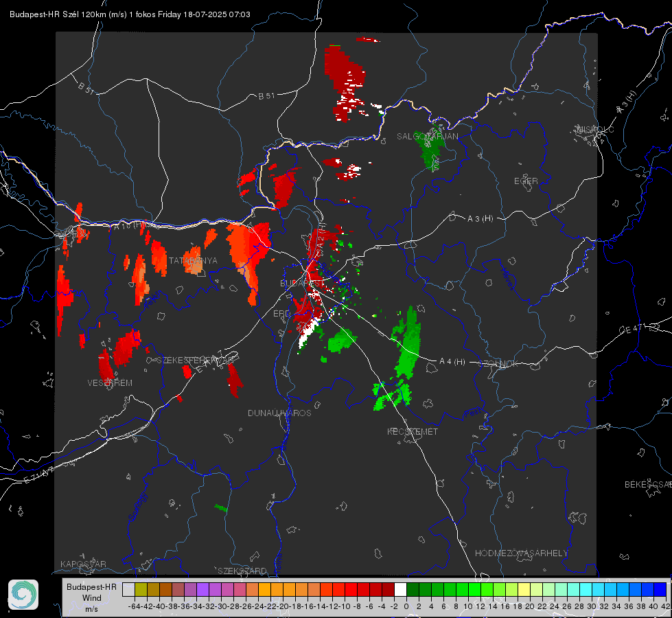Click the SALGOTARJAN city label
The width and height of the screenshot is (672, 618).
(x=427, y=137)
